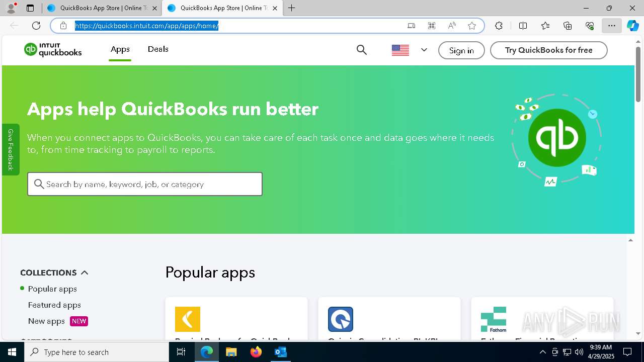Close the second QuickBooks App Store tab
The image size is (644, 362).
tap(275, 8)
